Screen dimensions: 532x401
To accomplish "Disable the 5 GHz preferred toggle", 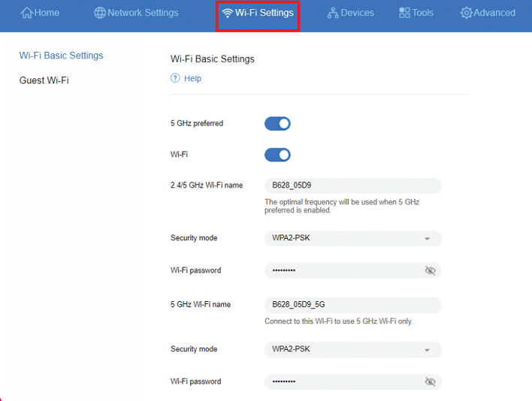I will click(x=277, y=123).
